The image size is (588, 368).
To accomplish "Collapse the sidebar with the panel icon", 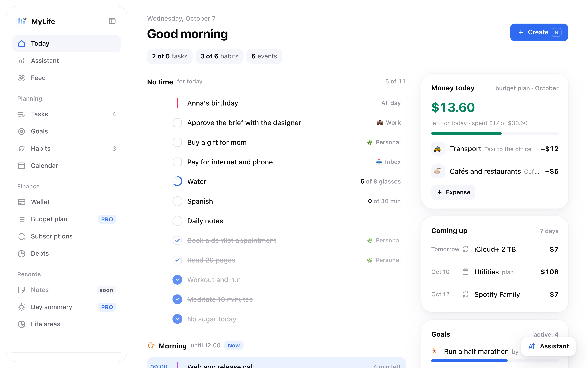I will pos(112,21).
